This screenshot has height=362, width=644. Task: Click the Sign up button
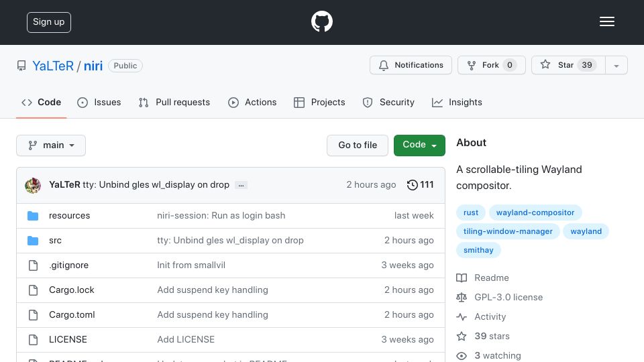[49, 22]
